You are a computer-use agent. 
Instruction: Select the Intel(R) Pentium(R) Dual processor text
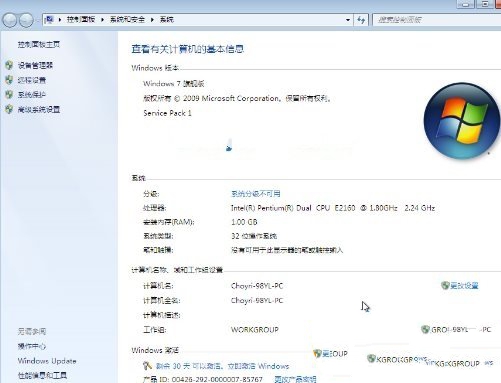point(333,208)
